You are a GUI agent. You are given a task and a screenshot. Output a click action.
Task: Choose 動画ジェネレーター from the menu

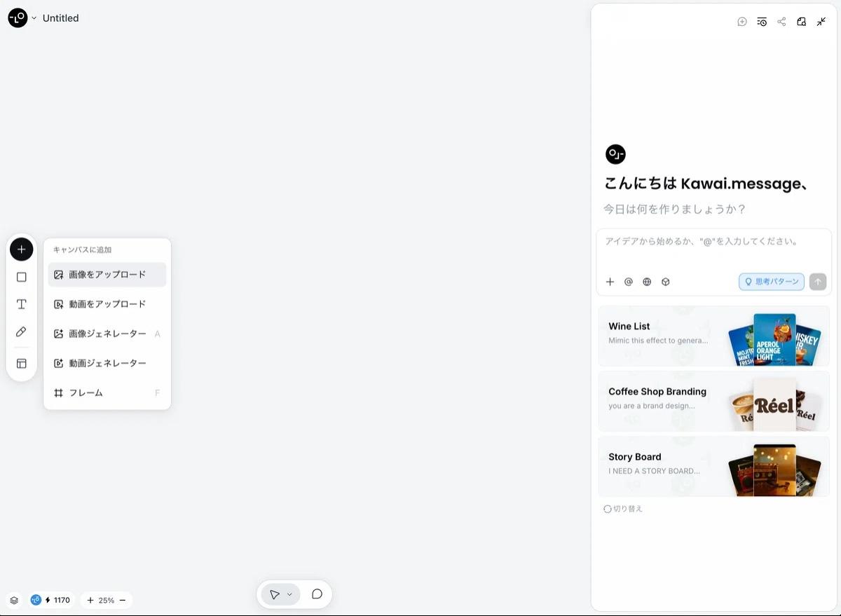[x=107, y=364]
